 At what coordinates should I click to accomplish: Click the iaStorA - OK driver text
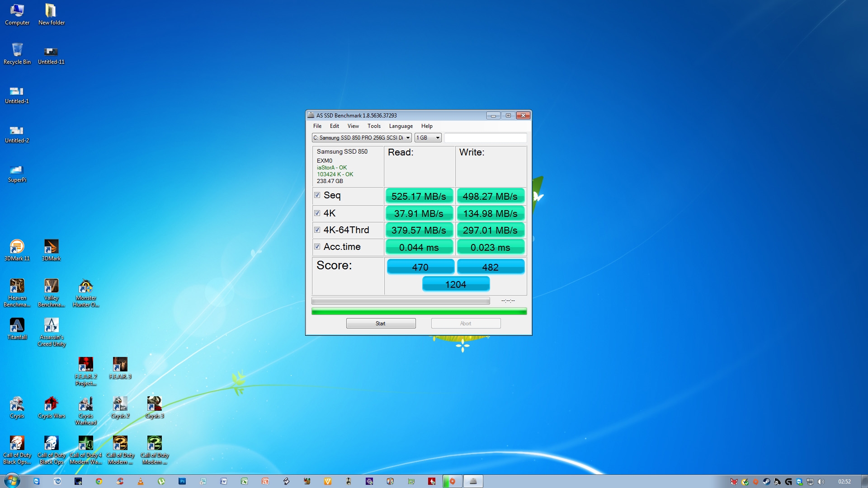point(331,168)
